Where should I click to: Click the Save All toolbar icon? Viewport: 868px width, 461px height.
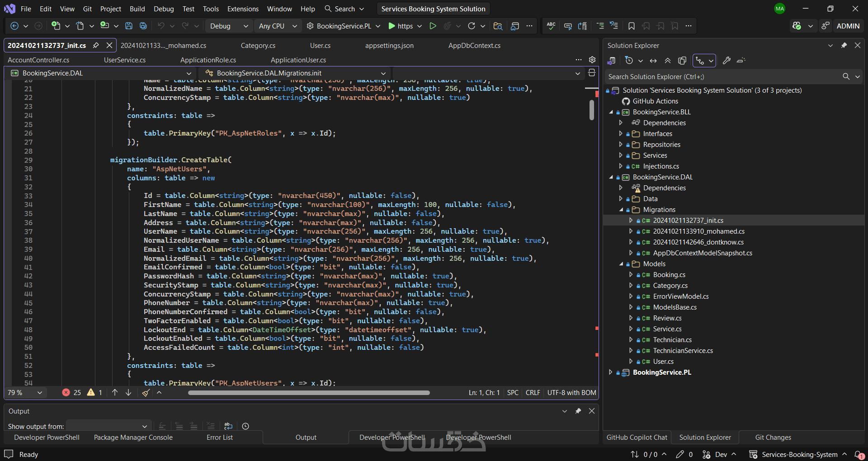(x=143, y=26)
